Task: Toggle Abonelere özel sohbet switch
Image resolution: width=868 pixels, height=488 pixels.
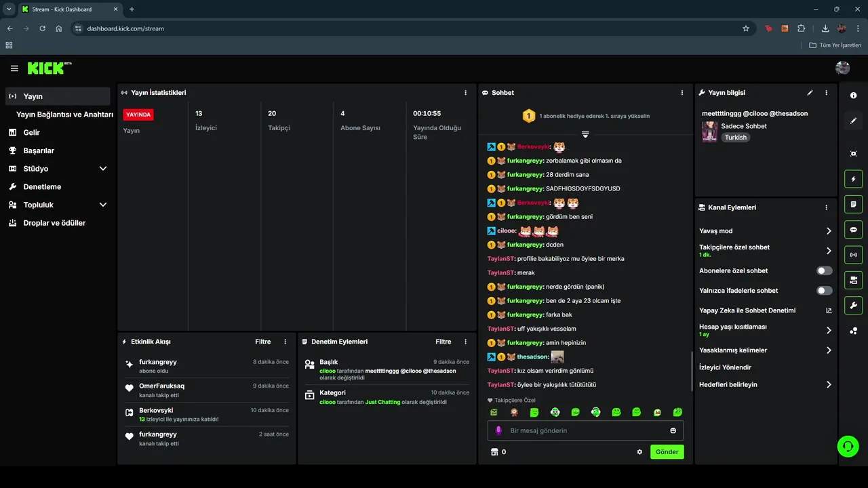Action: tap(825, 270)
